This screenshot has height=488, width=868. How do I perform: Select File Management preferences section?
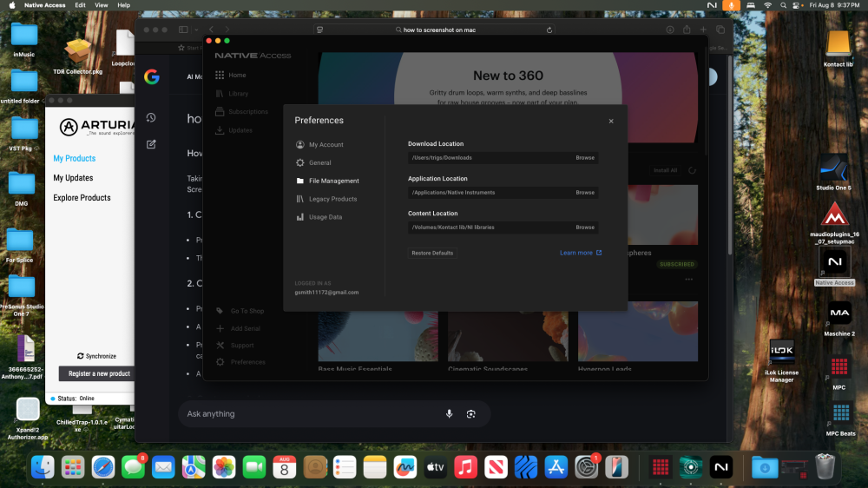click(x=327, y=181)
